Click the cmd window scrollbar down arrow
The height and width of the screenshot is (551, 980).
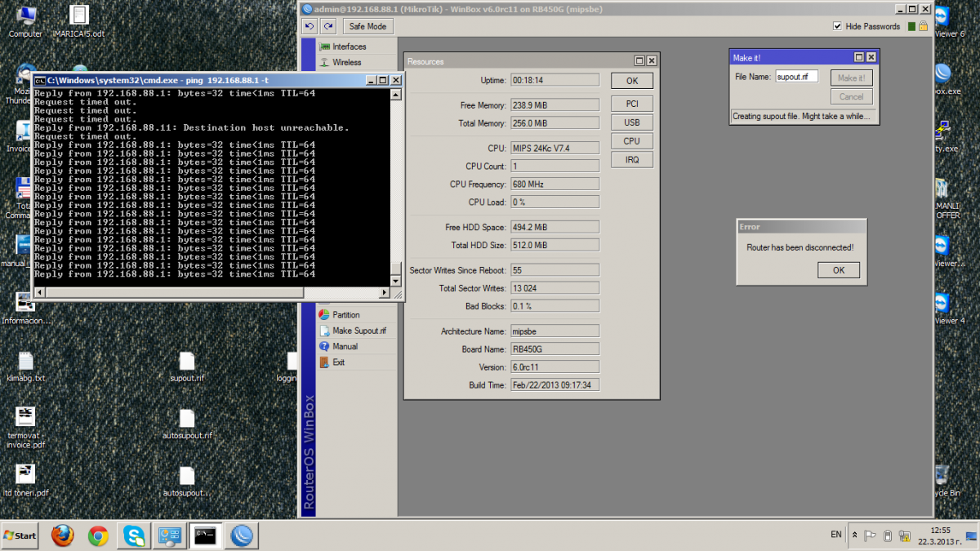tap(397, 281)
